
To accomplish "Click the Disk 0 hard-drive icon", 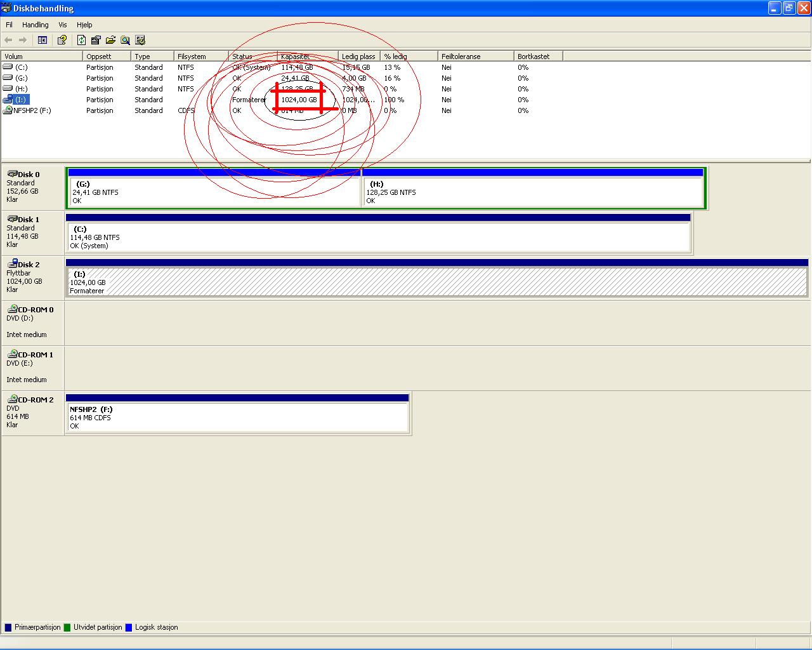I will tap(12, 173).
